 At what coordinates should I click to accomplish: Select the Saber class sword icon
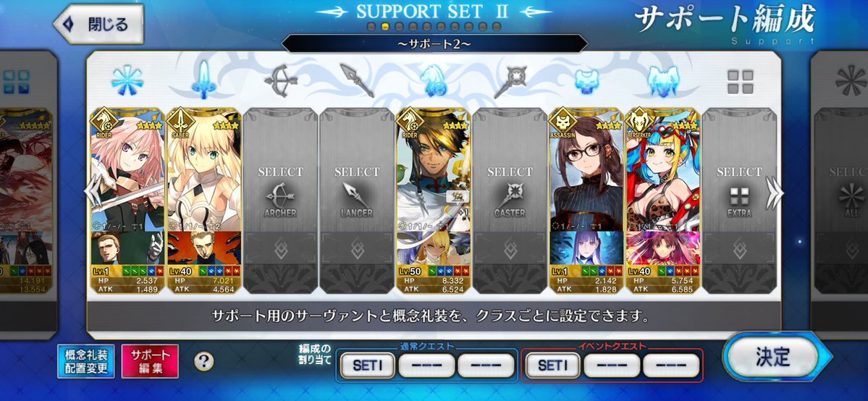(x=203, y=80)
